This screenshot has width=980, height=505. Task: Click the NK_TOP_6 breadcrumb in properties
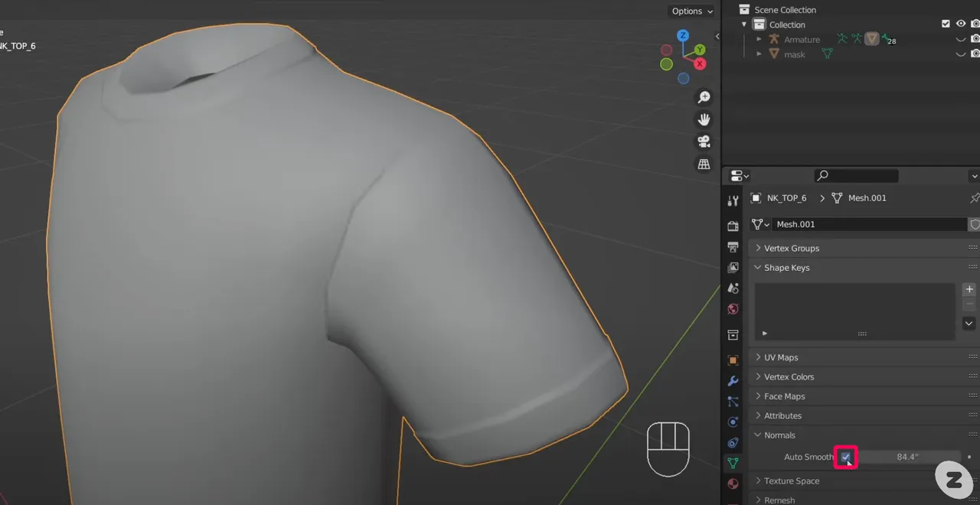point(787,197)
